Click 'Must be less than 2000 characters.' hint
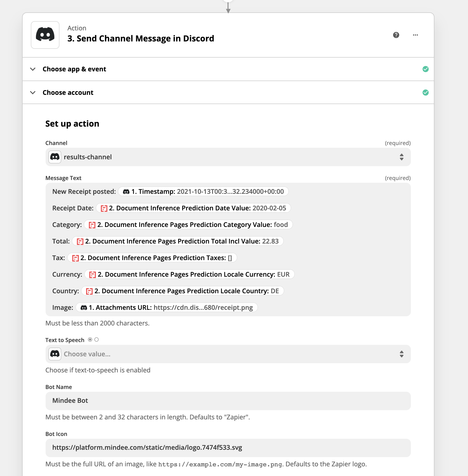 tap(97, 323)
